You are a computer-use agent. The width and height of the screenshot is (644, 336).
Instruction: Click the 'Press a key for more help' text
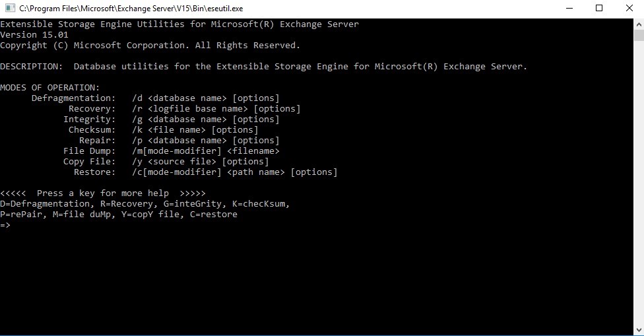tap(103, 193)
